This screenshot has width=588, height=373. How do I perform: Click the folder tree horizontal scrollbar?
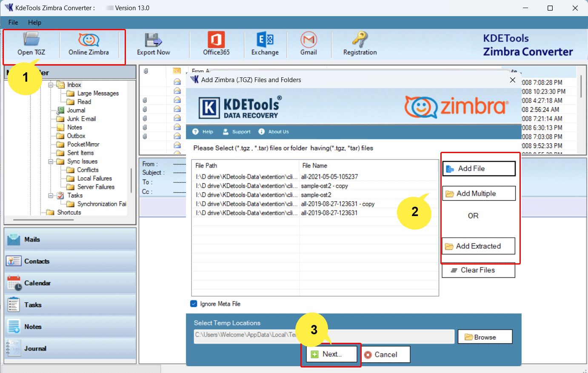(43, 220)
